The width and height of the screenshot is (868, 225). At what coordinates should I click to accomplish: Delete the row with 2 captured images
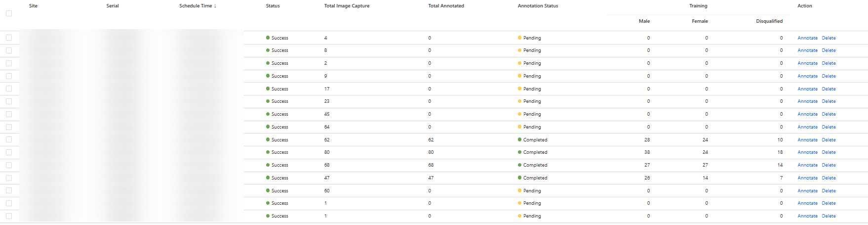pos(829,63)
